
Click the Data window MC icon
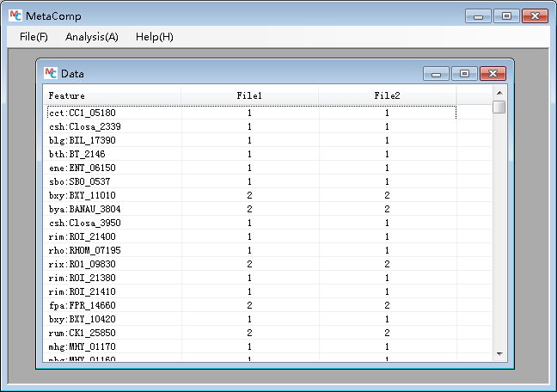(x=51, y=74)
